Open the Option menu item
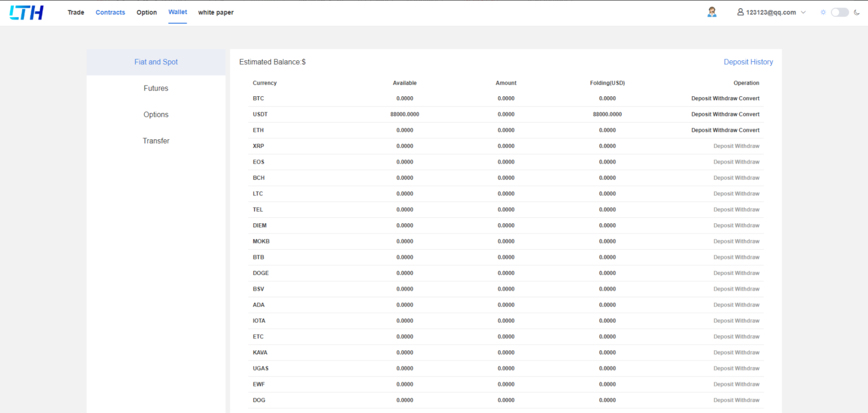Screen dimensions: 868x413 coord(146,12)
